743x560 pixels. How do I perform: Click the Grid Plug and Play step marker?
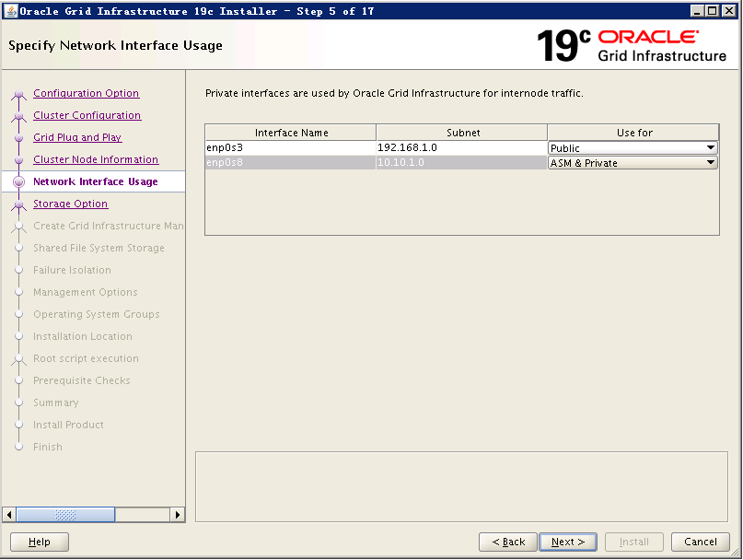(19, 138)
